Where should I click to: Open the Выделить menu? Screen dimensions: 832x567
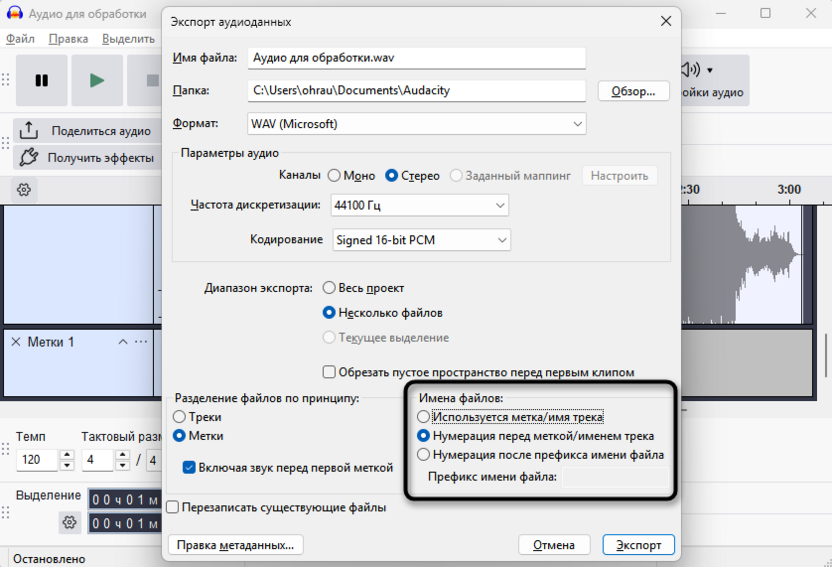(128, 39)
